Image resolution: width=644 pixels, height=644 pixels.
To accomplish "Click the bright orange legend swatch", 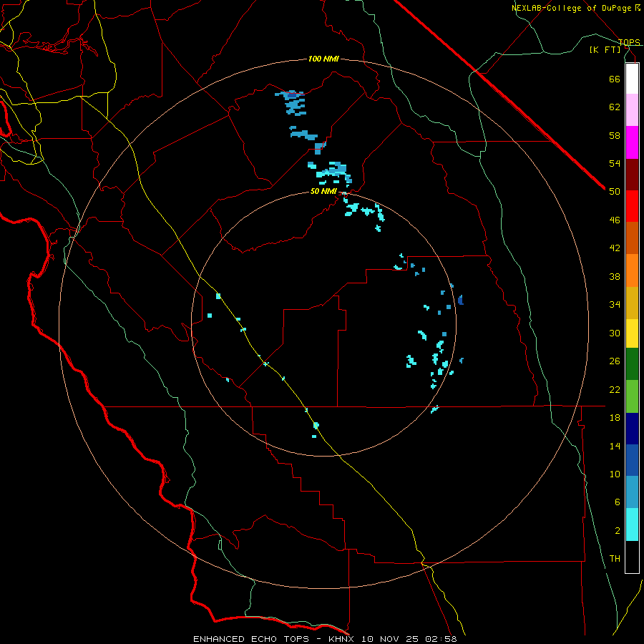I will click(632, 270).
